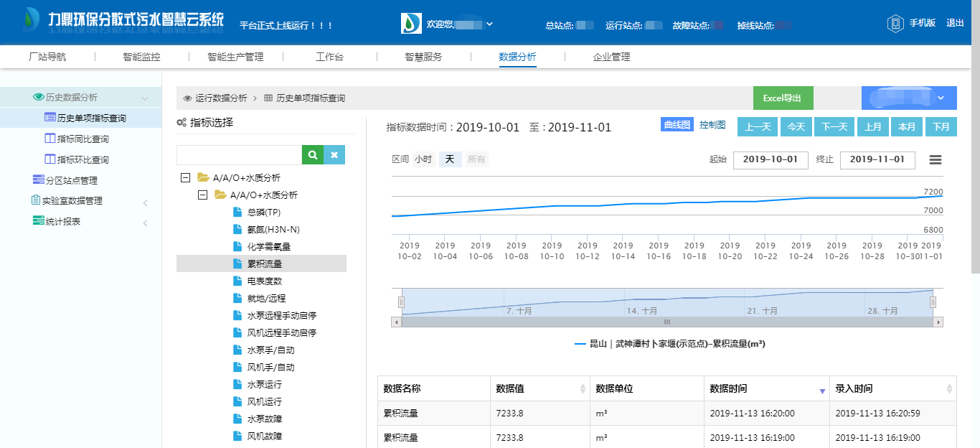The height and width of the screenshot is (448, 980).
Task: Open the 企业管理 navigation menu
Action: pyautogui.click(x=613, y=56)
